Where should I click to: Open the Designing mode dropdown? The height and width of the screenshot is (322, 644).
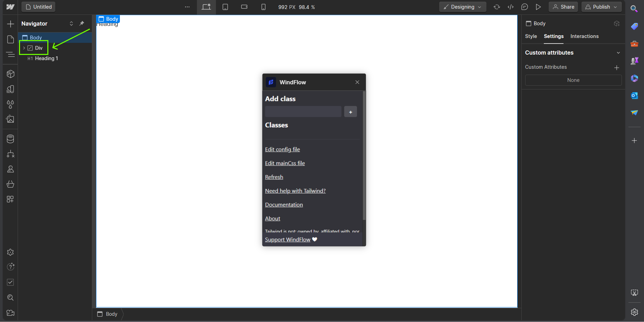click(462, 7)
